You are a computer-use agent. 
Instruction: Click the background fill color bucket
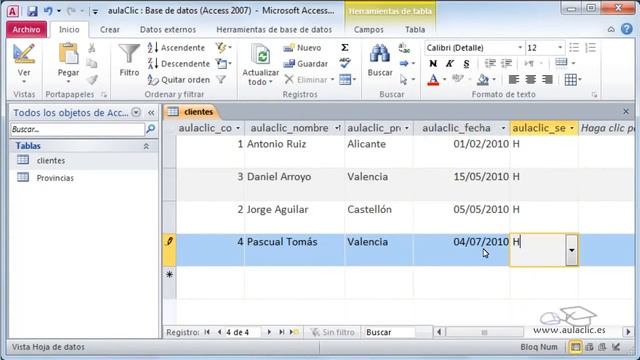click(x=483, y=80)
